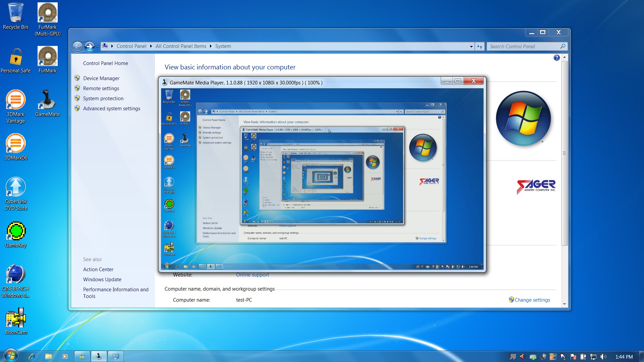The height and width of the screenshot is (362, 644).
Task: Open the fingerprint hand tray icon
Action: pos(553,357)
